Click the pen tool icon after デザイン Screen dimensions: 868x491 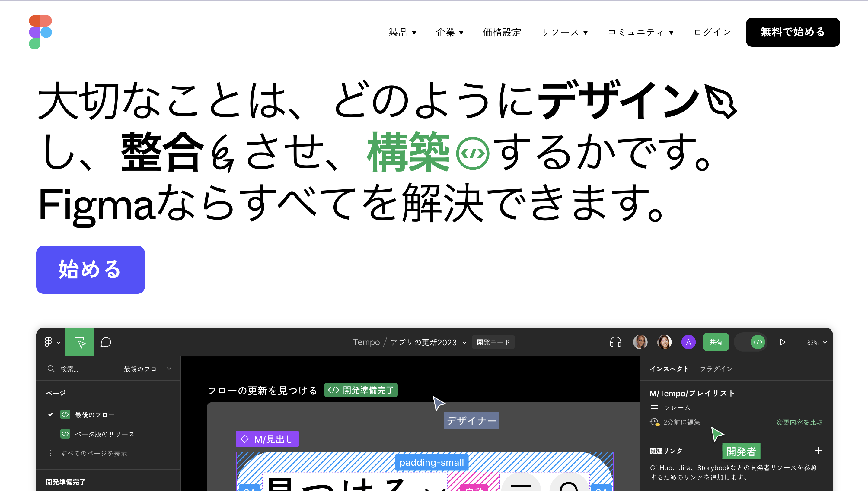coord(721,102)
